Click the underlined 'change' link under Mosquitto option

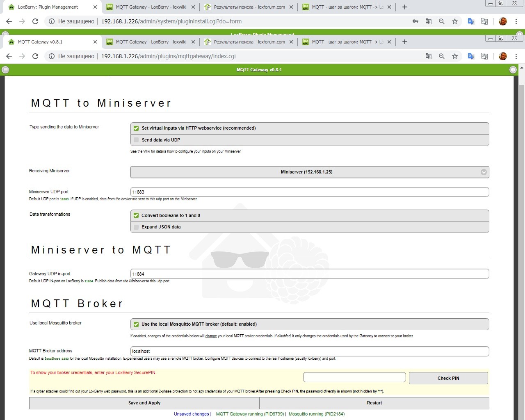pos(211,336)
